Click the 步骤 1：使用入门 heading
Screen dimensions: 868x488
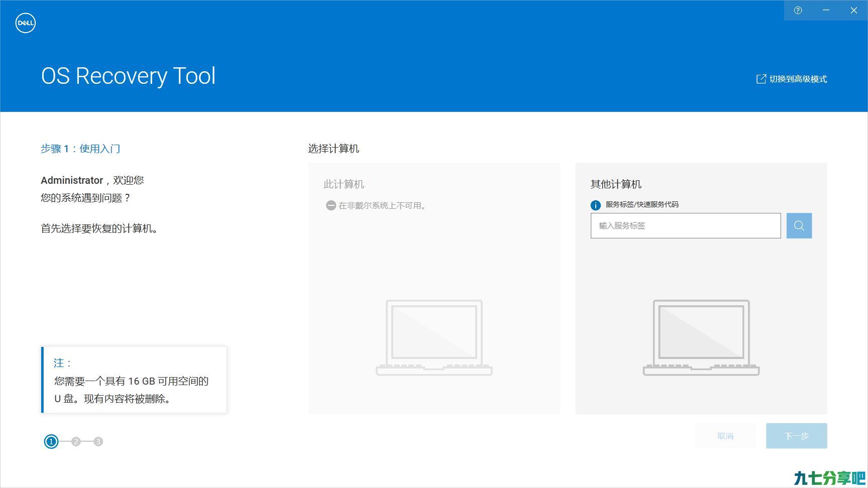pyautogui.click(x=80, y=149)
